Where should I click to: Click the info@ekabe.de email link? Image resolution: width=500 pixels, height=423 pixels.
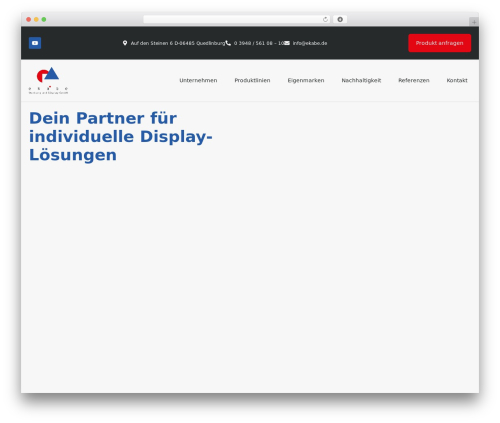pos(310,43)
